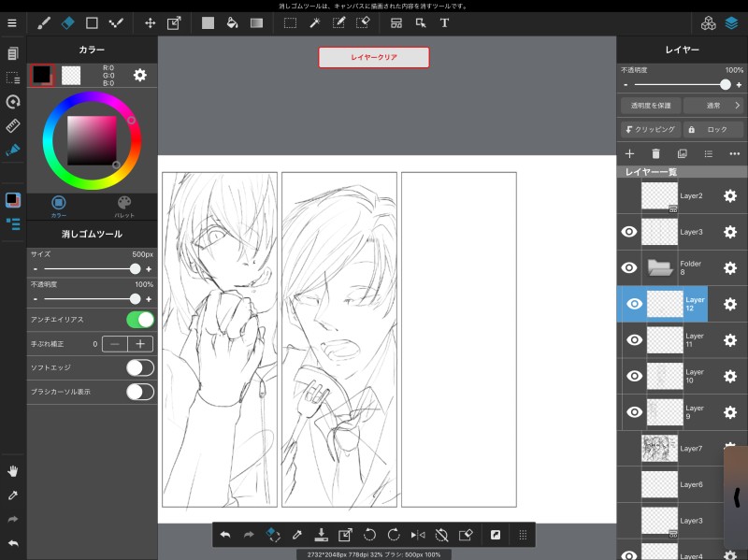Select the rectangle Shape tool
The image size is (748, 560).
pyautogui.click(x=92, y=22)
